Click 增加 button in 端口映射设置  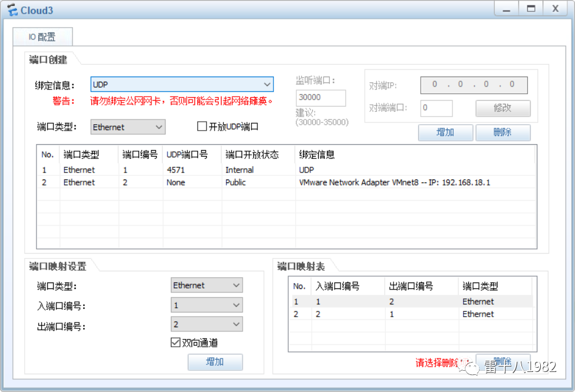[x=215, y=362]
